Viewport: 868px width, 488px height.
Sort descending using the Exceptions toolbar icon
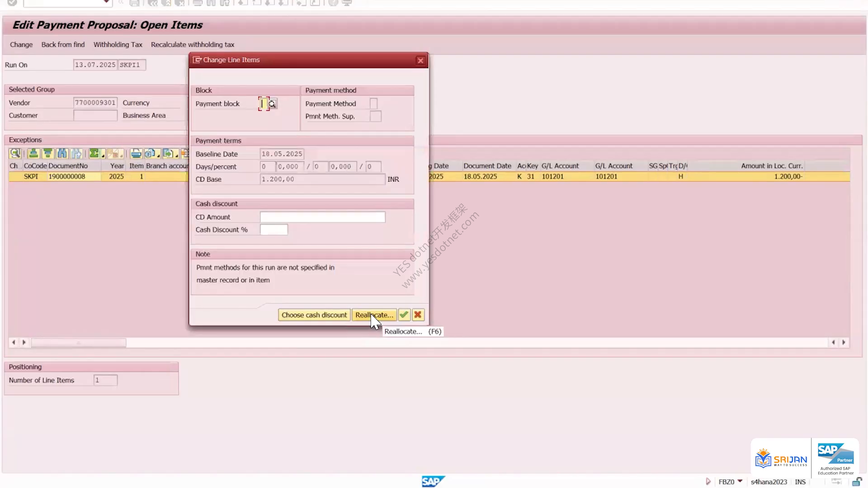tap(48, 154)
